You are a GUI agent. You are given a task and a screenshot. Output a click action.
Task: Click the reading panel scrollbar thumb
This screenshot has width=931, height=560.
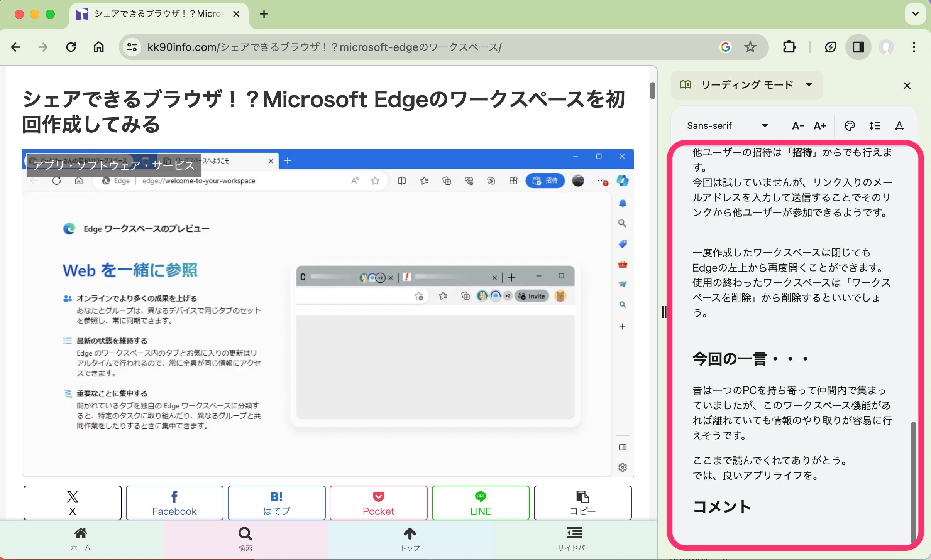913,482
